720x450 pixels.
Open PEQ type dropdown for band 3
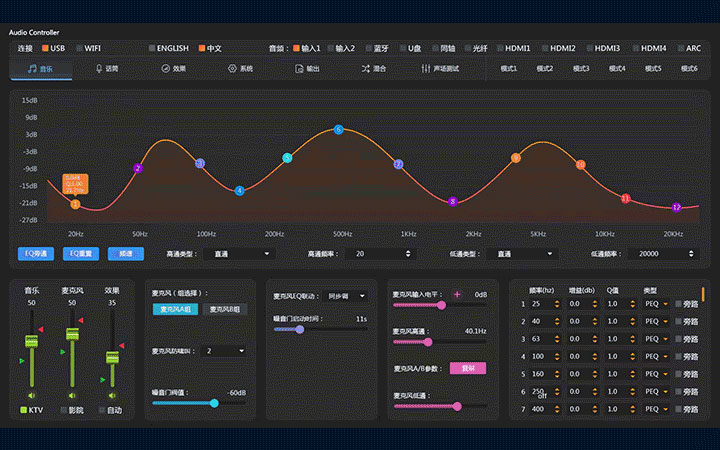click(x=656, y=339)
